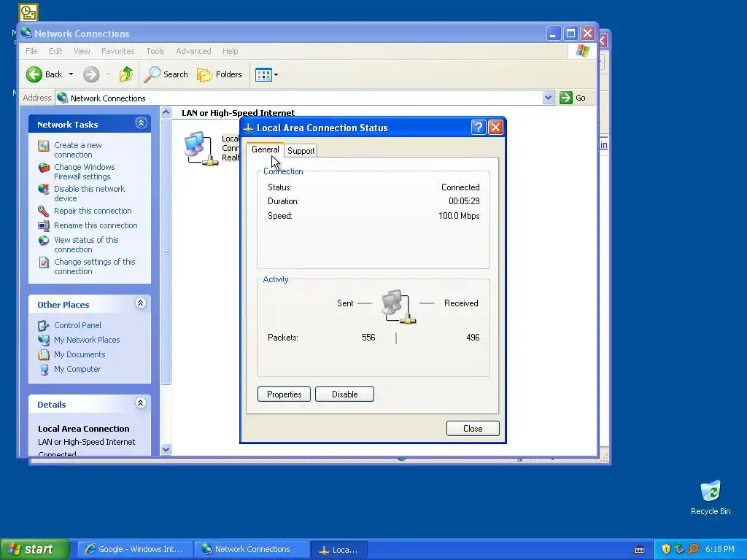Screen dimensions: 747x560
Task: Open the View menu
Action: pyautogui.click(x=82, y=51)
